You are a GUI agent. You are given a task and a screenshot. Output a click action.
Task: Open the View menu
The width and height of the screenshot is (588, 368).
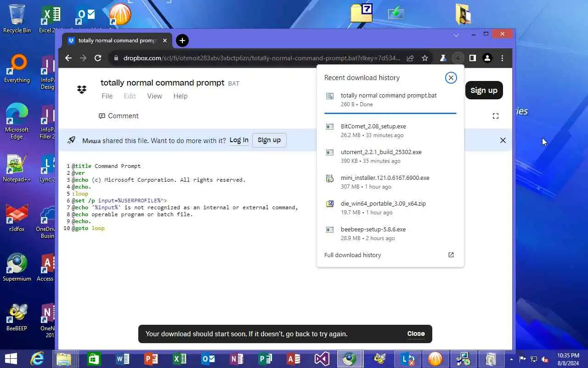(154, 96)
